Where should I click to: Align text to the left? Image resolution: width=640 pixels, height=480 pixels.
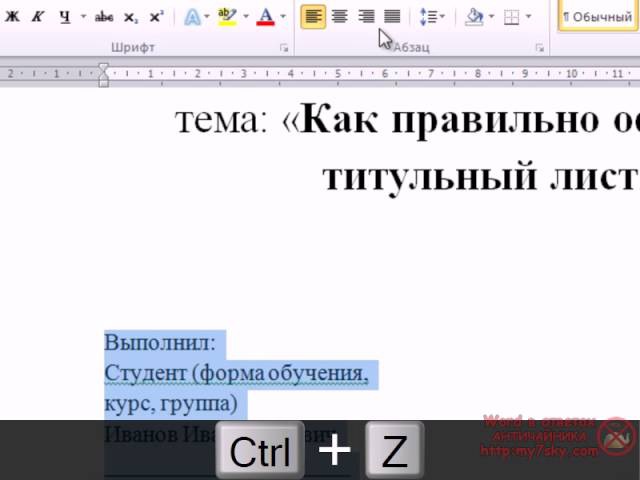pos(313,16)
